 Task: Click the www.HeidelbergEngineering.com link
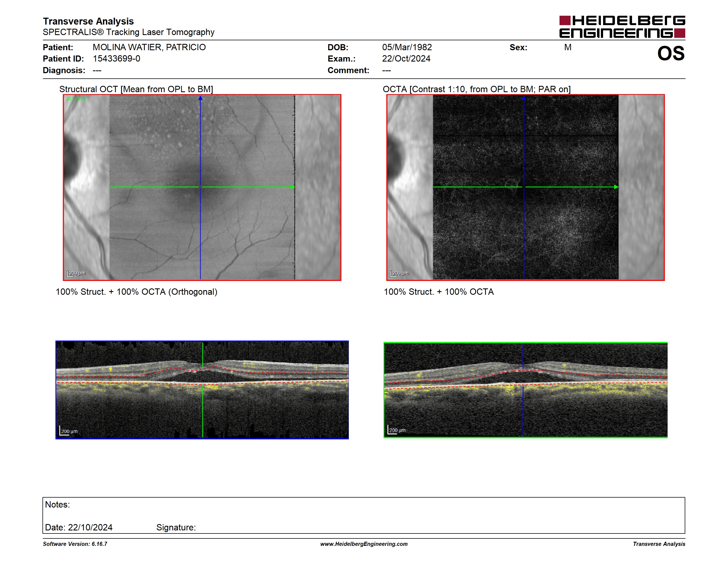pos(364,544)
